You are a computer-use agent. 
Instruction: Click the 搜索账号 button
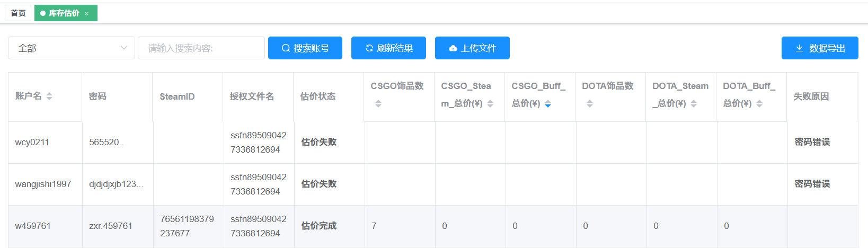point(305,48)
